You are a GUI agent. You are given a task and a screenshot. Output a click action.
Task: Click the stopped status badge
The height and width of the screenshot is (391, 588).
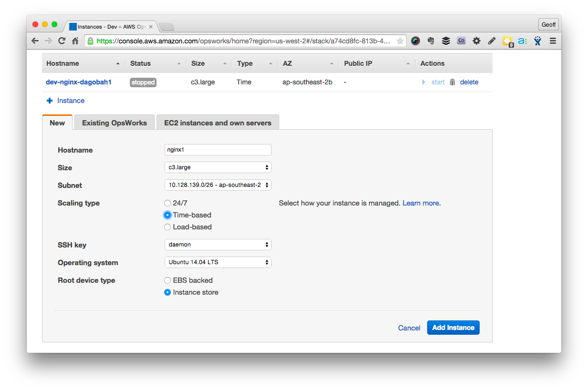point(143,82)
